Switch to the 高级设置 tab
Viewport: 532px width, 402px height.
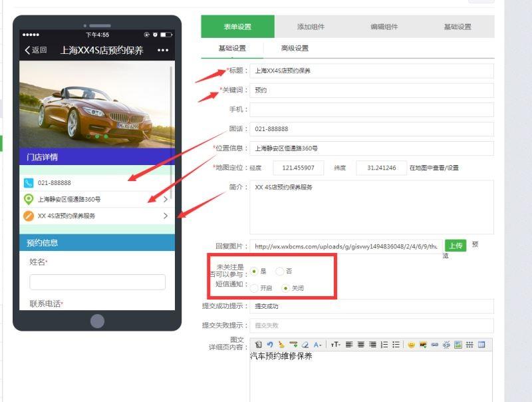295,48
